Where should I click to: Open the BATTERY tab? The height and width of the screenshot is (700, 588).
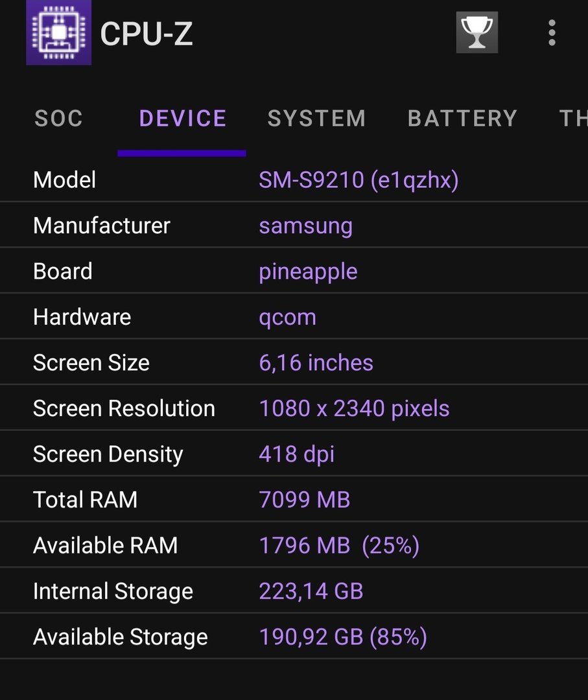(462, 119)
